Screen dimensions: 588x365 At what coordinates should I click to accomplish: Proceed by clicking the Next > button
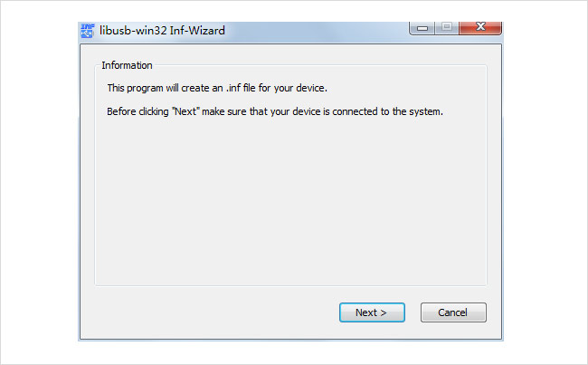tap(372, 312)
